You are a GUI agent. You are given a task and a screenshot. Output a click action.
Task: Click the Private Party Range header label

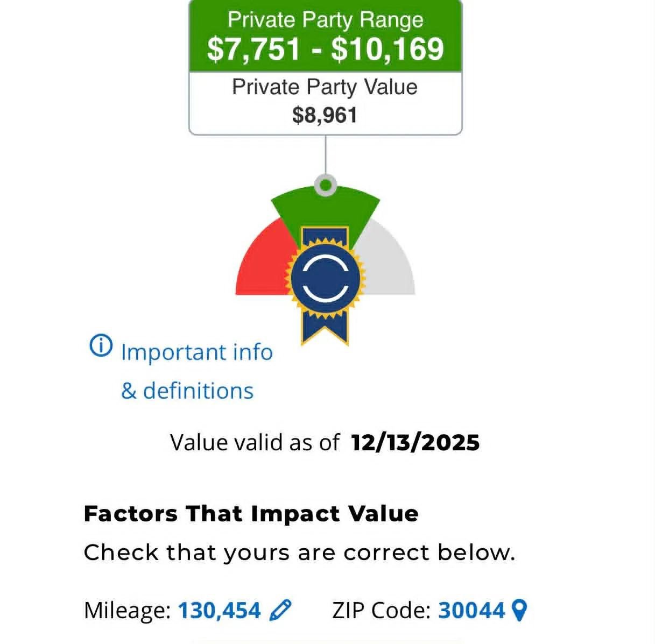point(325,20)
